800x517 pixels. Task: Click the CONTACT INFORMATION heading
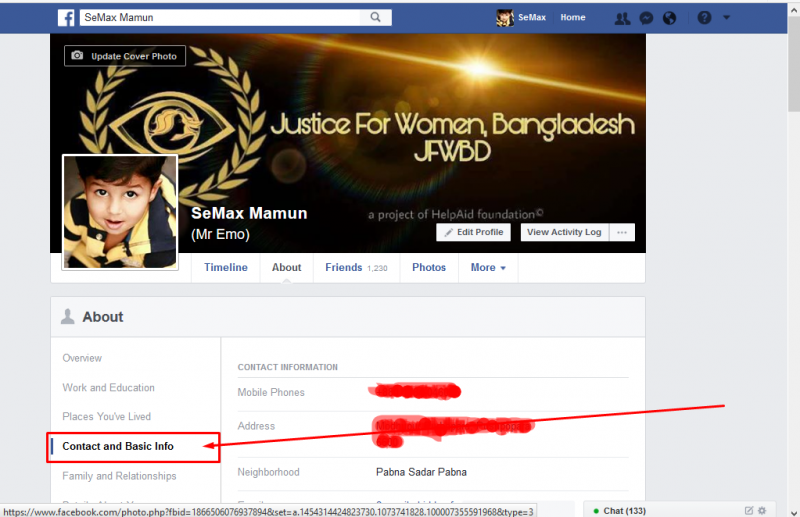(287, 367)
